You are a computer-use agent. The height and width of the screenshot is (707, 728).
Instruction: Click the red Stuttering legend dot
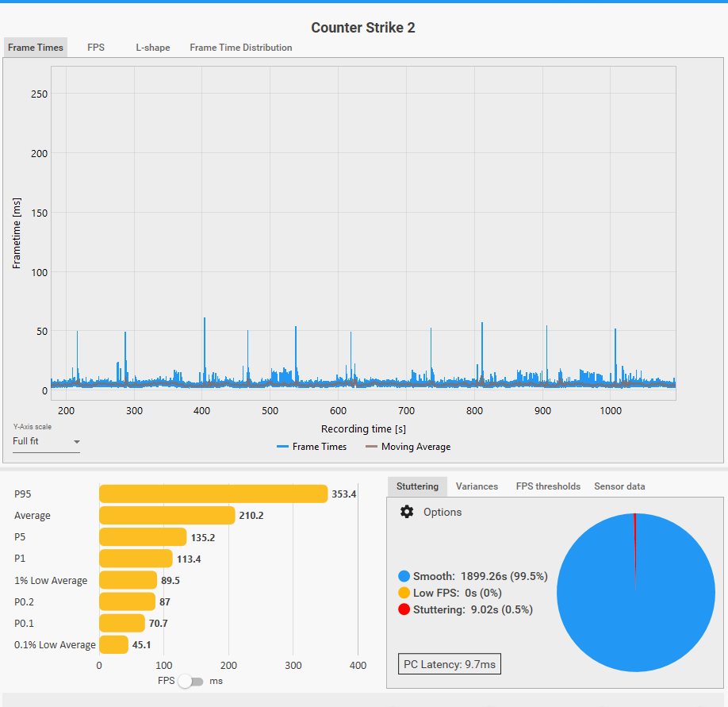click(404, 609)
